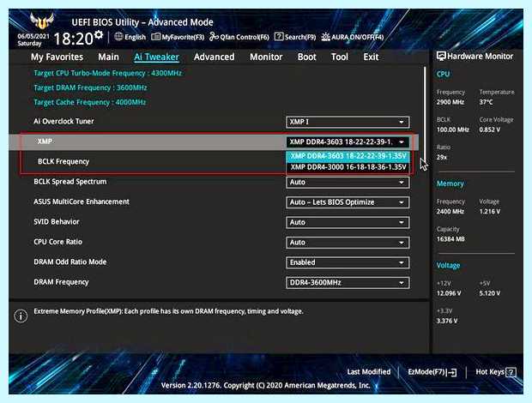Select the BCLK Frequency label
The width and height of the screenshot is (532, 403).
[x=63, y=162]
